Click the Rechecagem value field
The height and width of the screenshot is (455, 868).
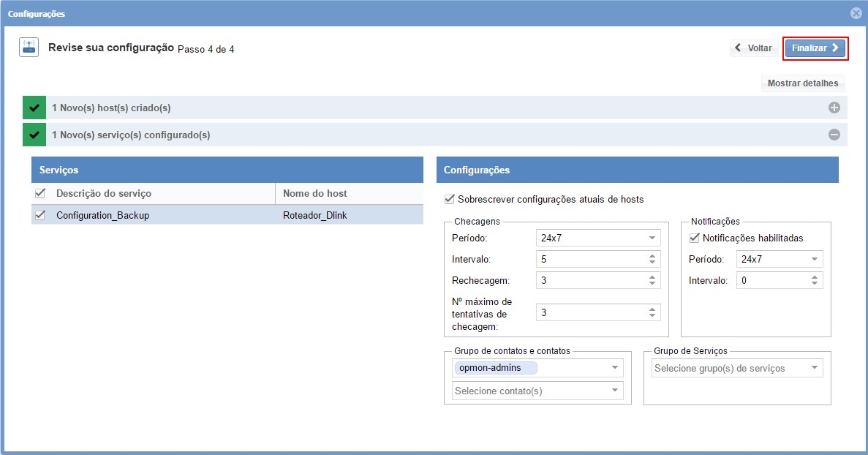tap(592, 280)
